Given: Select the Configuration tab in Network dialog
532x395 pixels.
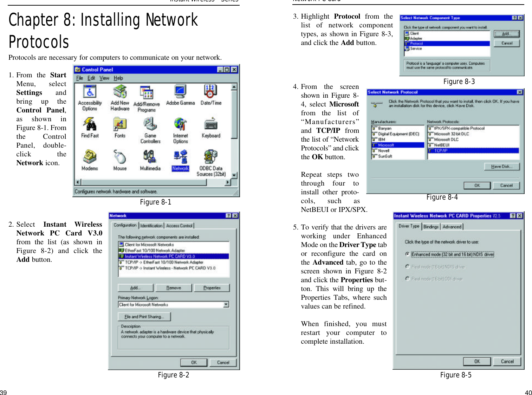Looking at the screenshot, I should [125, 225].
